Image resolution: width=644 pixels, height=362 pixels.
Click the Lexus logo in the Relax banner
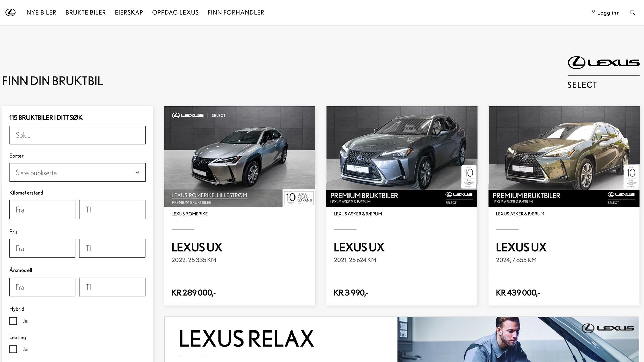(x=607, y=328)
